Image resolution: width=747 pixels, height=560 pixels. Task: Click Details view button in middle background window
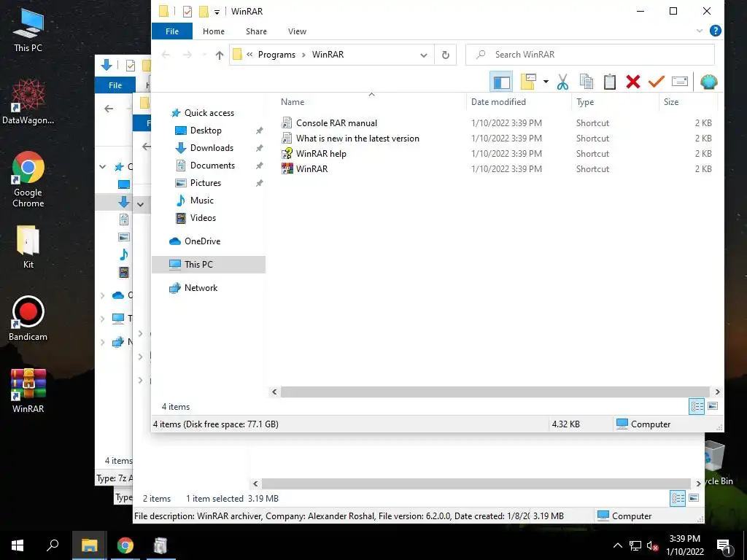click(678, 499)
